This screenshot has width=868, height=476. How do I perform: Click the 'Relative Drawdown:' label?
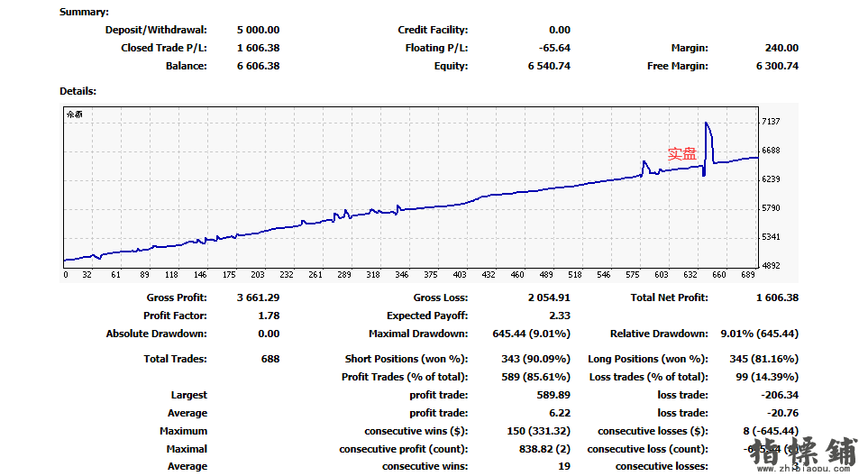(659, 334)
